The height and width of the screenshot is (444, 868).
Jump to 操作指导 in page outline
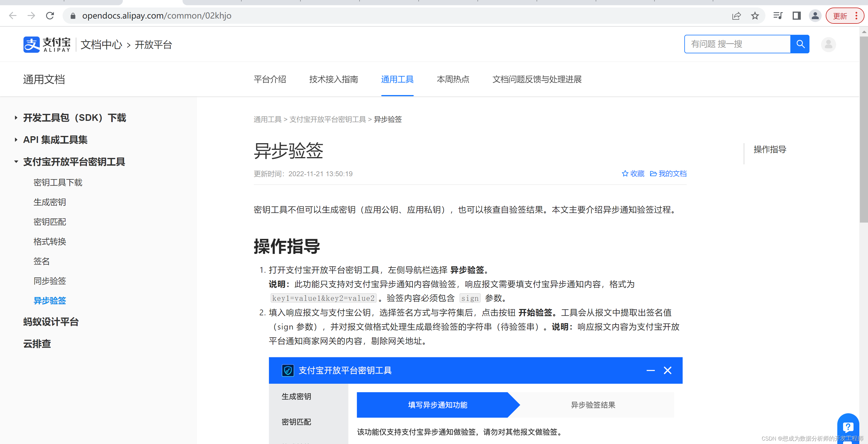[770, 149]
